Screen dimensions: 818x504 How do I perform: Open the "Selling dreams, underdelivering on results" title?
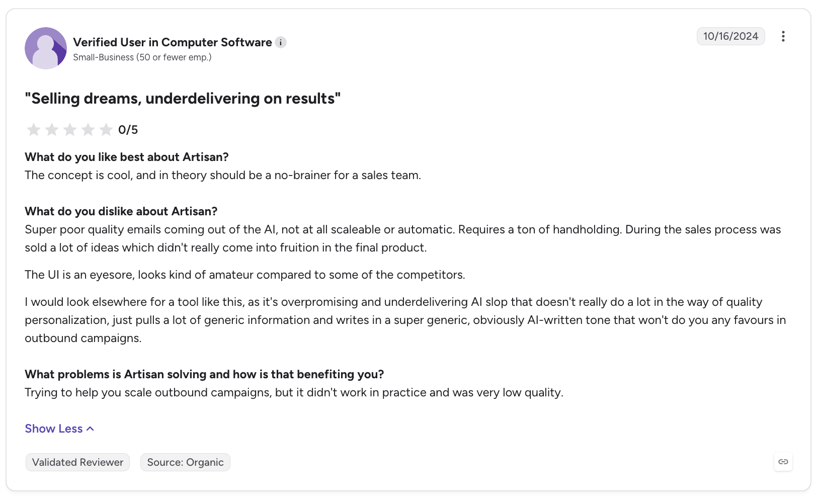pyautogui.click(x=183, y=99)
